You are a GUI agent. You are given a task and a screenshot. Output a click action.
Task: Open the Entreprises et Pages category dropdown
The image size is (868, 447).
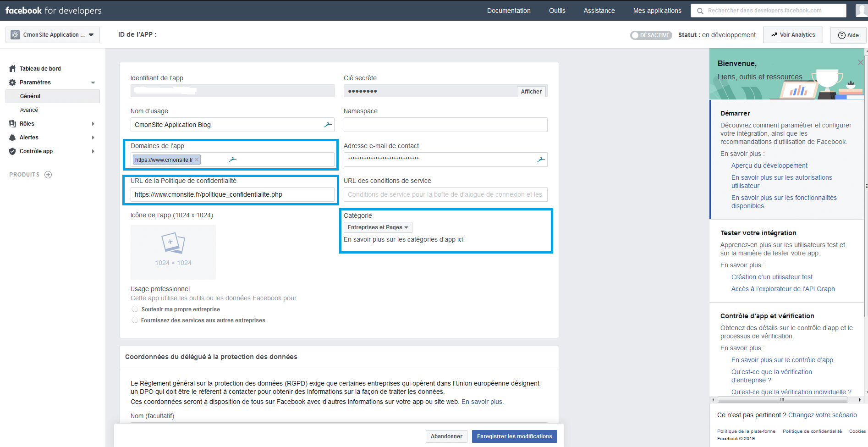tap(378, 227)
